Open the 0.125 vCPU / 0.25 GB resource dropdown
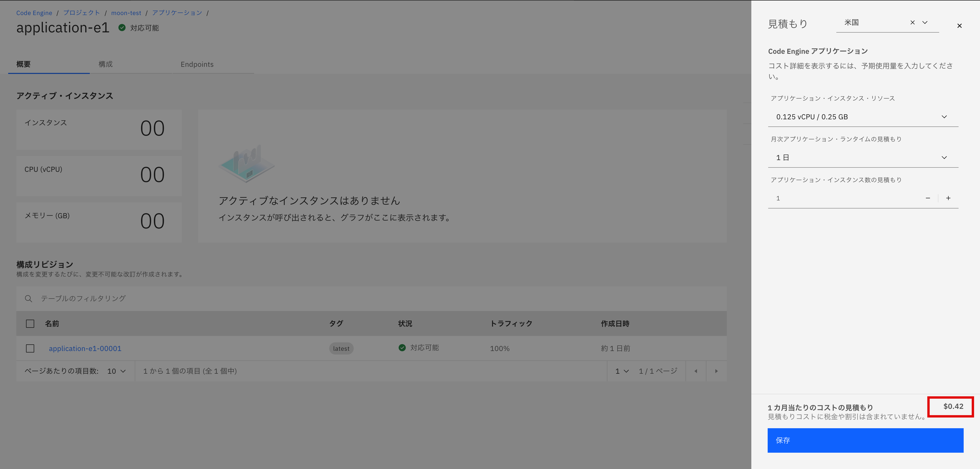 point(863,117)
